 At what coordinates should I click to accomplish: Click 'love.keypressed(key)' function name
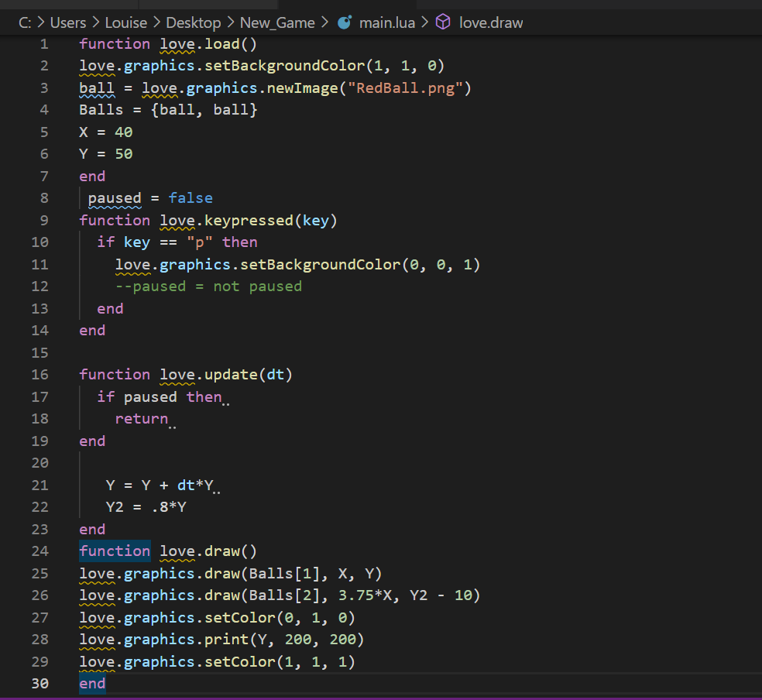(x=249, y=221)
